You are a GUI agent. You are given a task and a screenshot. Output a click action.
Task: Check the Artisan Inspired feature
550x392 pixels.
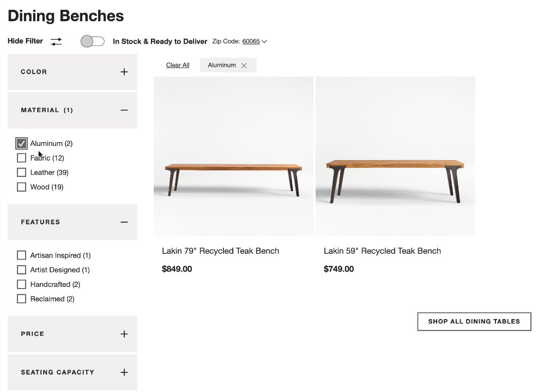(21, 255)
